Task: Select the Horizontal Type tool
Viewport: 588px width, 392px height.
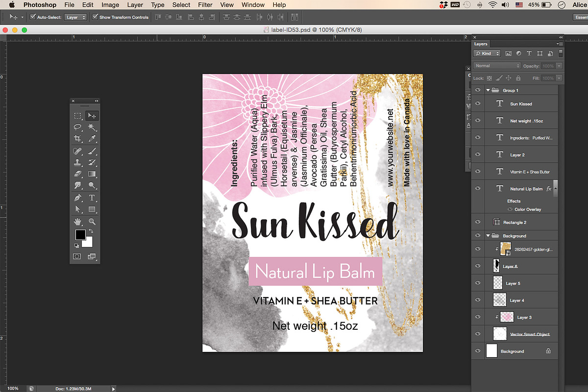Action: pos(92,198)
